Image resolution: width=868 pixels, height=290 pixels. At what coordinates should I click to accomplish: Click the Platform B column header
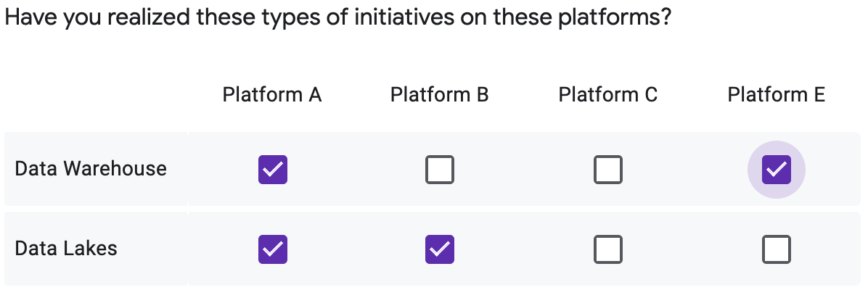click(x=440, y=95)
